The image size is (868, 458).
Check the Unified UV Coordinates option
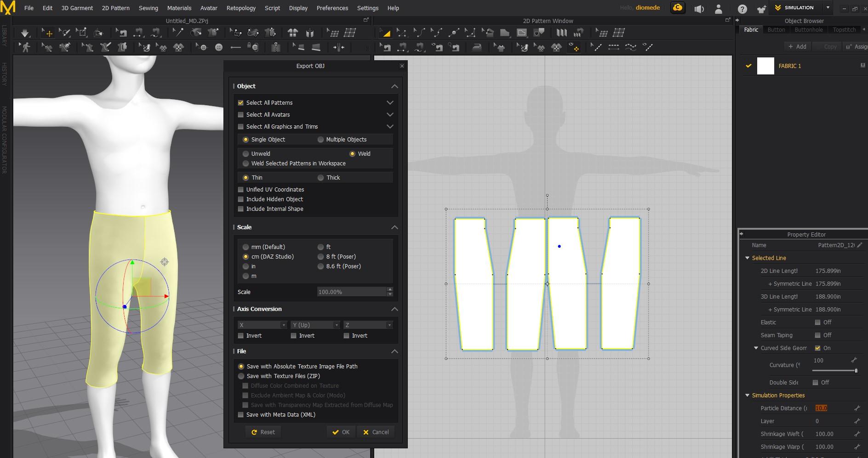point(240,190)
